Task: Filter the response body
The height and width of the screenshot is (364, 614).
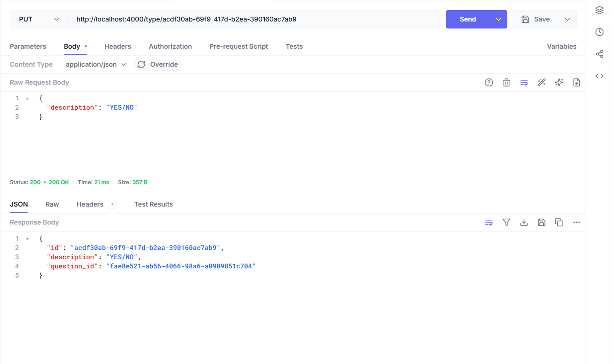Action: click(506, 222)
